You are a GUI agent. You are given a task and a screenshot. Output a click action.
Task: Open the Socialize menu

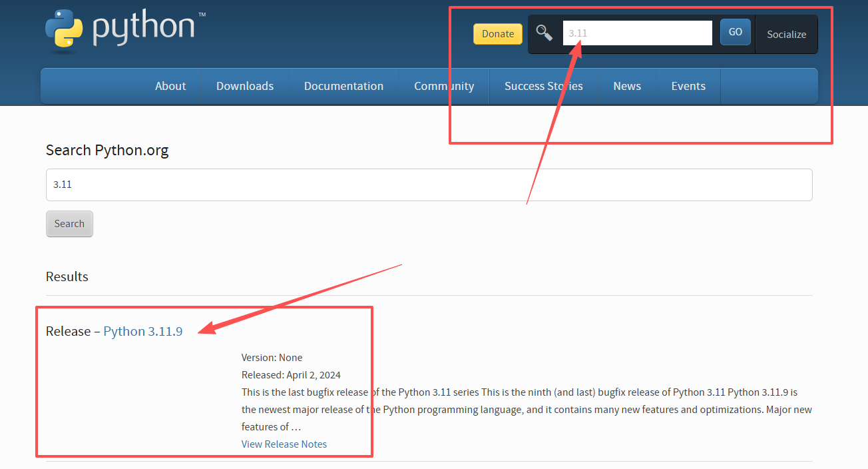coord(786,35)
